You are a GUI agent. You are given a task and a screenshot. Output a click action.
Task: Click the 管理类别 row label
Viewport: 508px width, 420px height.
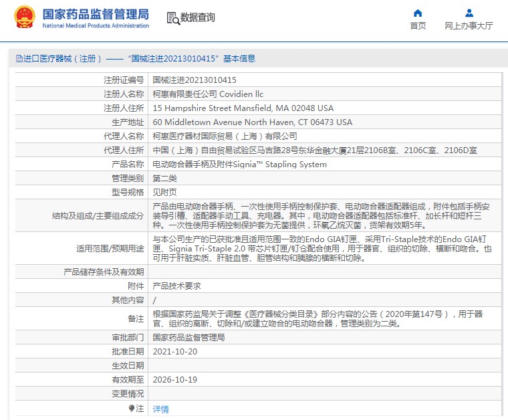pyautogui.click(x=128, y=179)
